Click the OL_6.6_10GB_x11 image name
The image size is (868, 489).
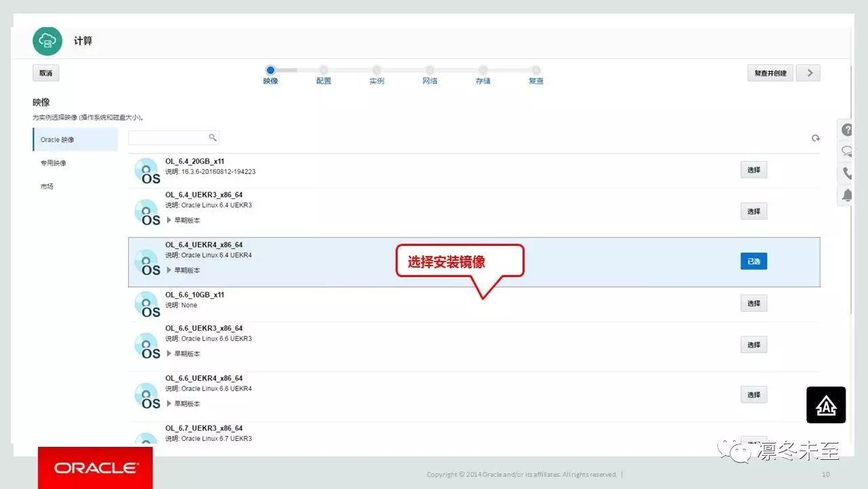pyautogui.click(x=195, y=295)
